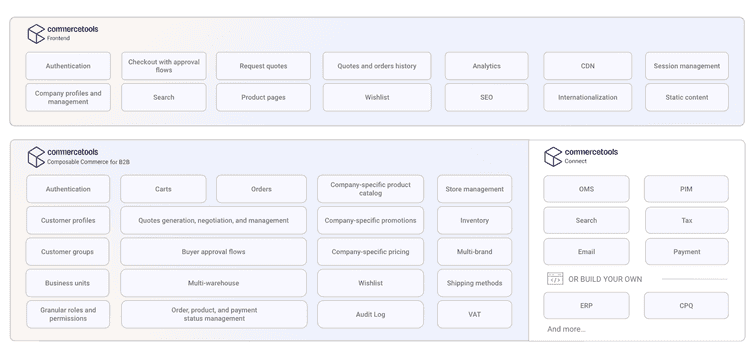Click the Analytics box
Screen dimensions: 754x361
(x=486, y=66)
